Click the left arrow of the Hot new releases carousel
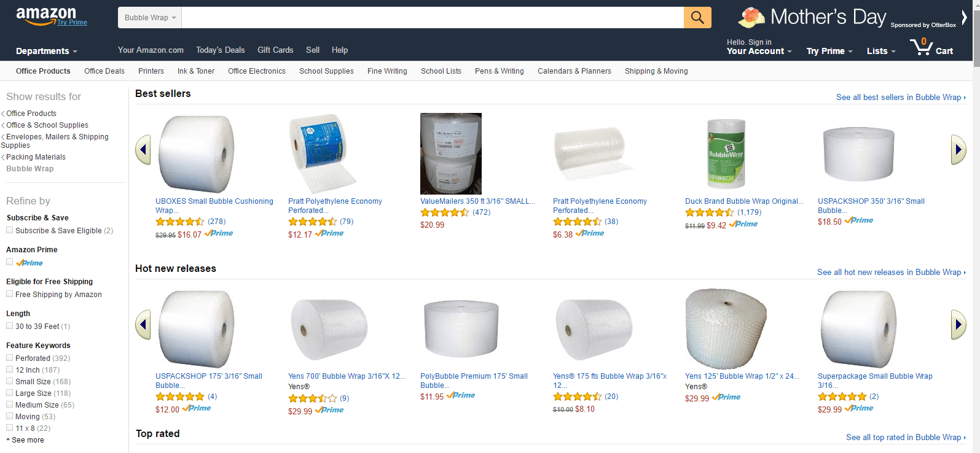The width and height of the screenshot is (980, 453). 143,324
